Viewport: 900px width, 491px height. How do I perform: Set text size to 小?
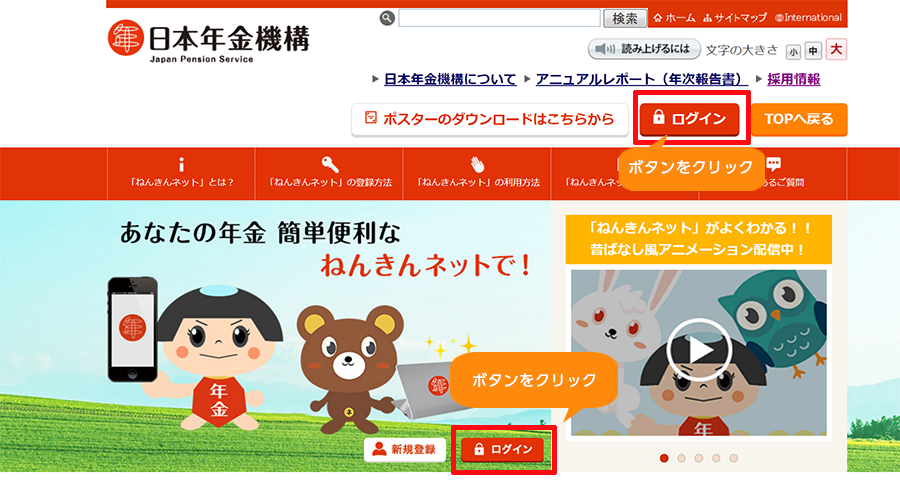793,52
